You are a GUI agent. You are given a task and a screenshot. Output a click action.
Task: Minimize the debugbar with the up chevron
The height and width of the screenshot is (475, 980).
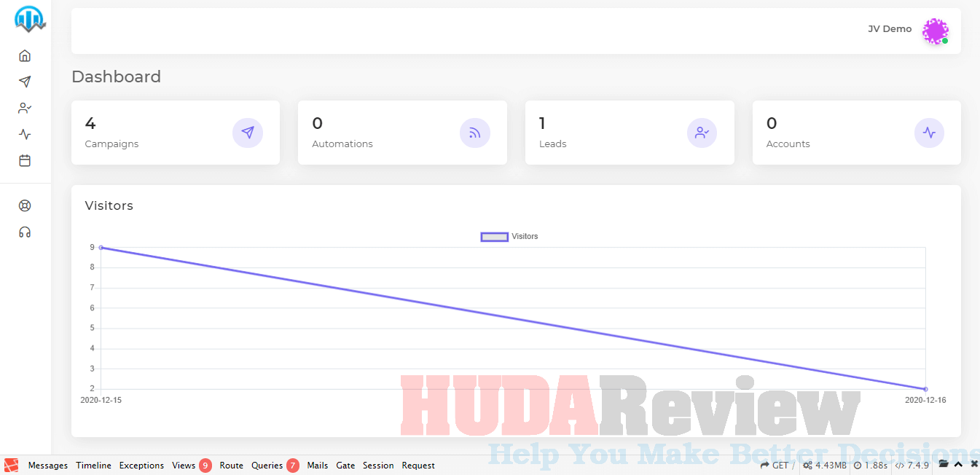tap(959, 465)
